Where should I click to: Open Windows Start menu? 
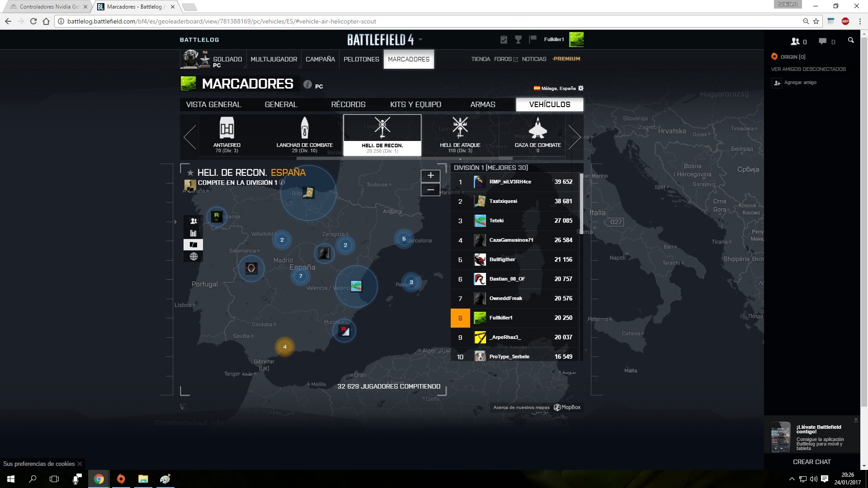coord(11,479)
